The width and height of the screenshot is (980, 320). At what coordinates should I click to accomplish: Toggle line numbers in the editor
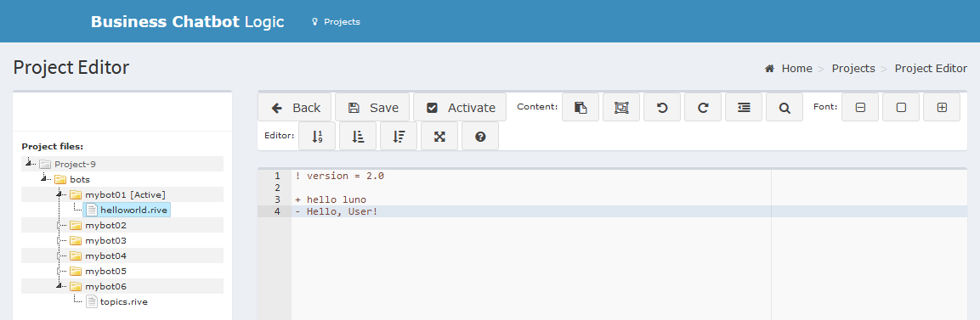click(x=317, y=136)
